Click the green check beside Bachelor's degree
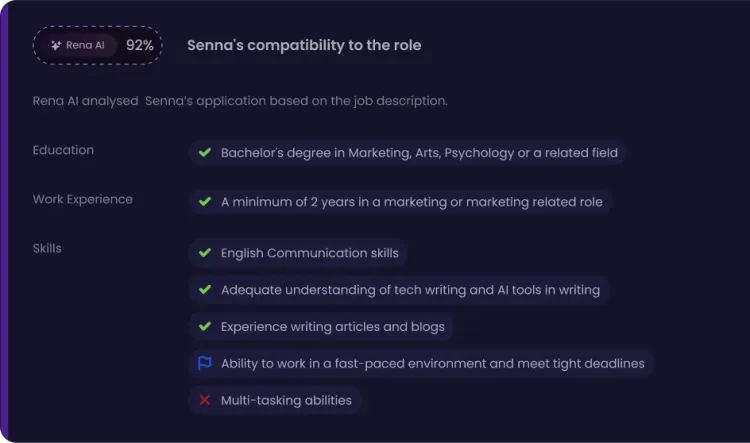Image resolution: width=750 pixels, height=443 pixels. 205,153
